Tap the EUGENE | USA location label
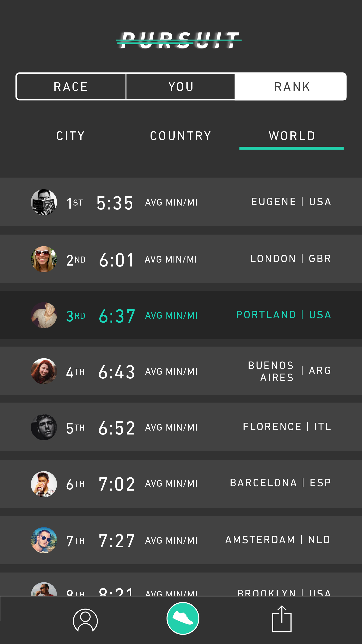This screenshot has width=362, height=644. click(x=291, y=202)
